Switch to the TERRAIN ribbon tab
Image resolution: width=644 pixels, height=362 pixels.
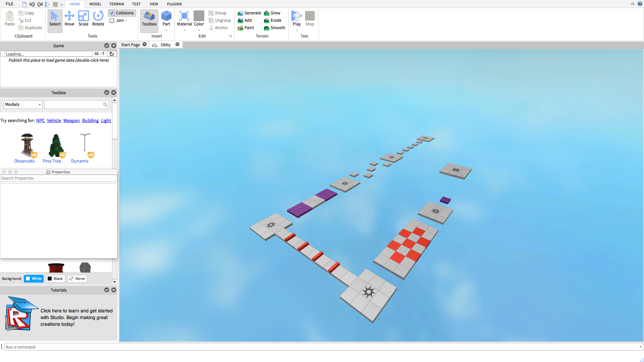coord(116,4)
